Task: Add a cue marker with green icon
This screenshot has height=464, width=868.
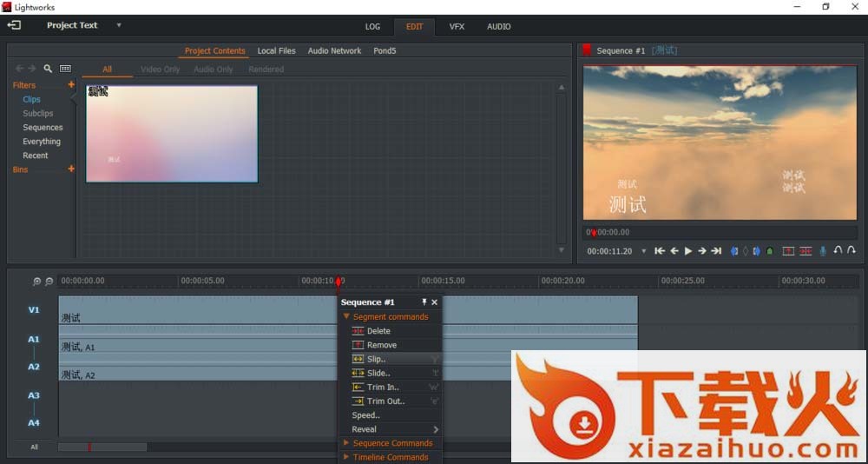Action: (x=769, y=251)
